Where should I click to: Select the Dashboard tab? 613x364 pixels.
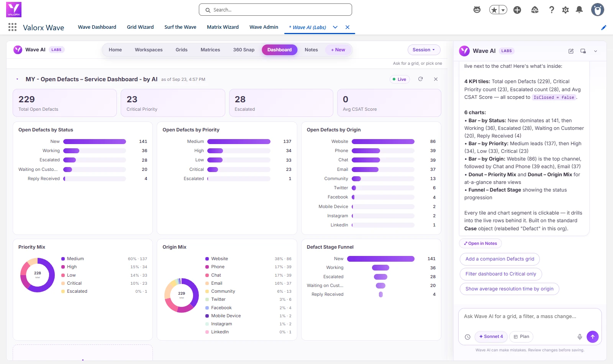[280, 50]
